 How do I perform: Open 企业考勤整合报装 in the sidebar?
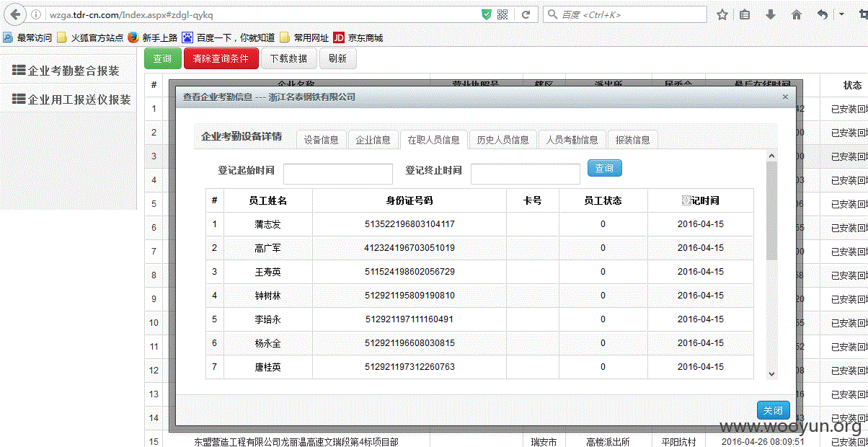click(66, 71)
